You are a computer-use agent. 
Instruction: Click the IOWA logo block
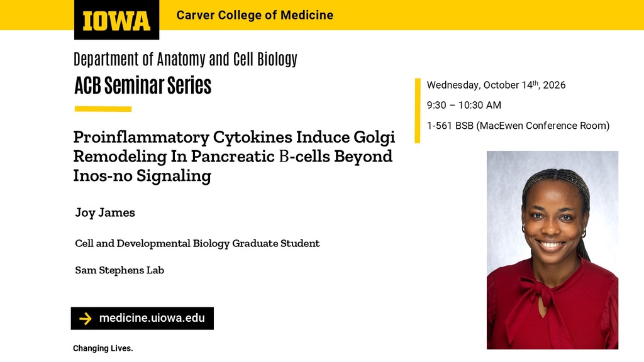[x=116, y=19]
